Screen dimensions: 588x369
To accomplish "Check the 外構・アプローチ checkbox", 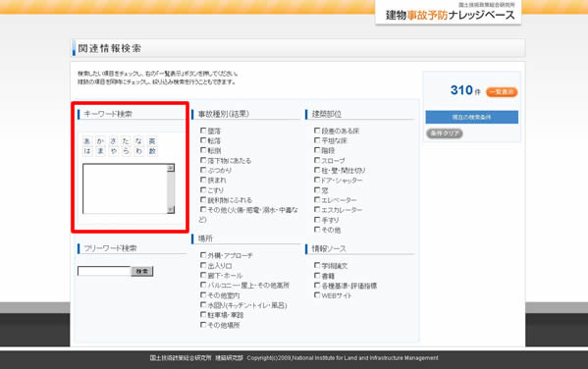I will [203, 255].
